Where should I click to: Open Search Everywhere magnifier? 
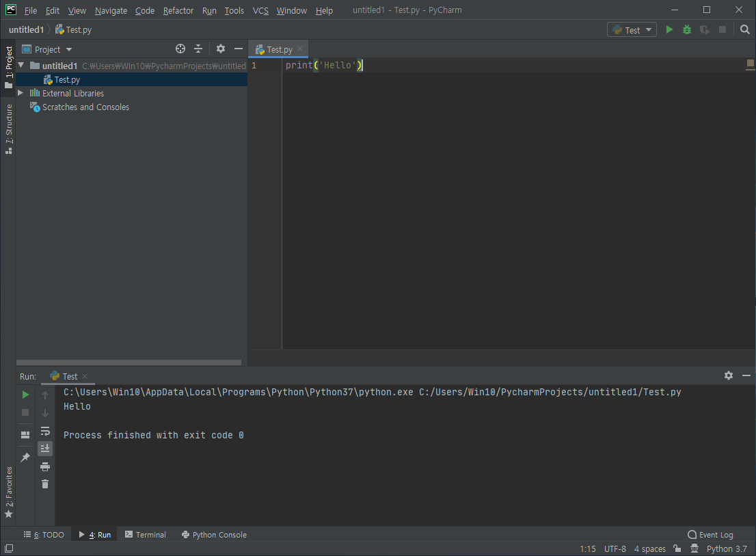point(745,30)
